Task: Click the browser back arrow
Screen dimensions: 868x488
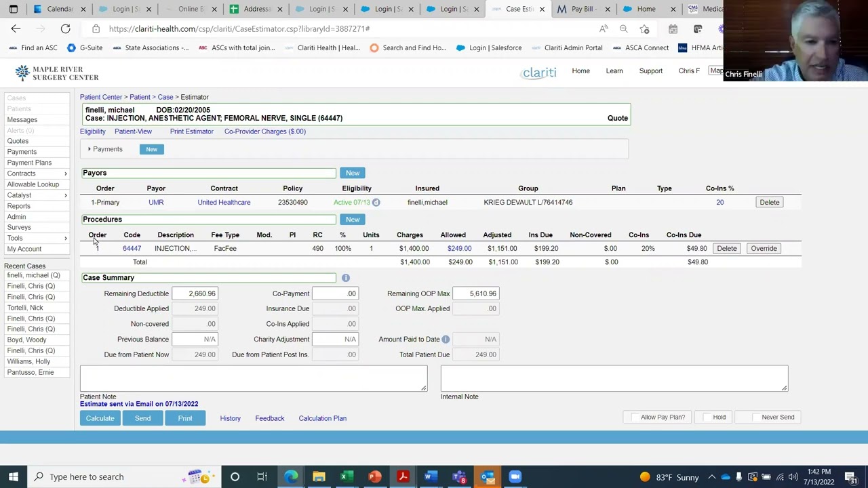Action: (16, 28)
